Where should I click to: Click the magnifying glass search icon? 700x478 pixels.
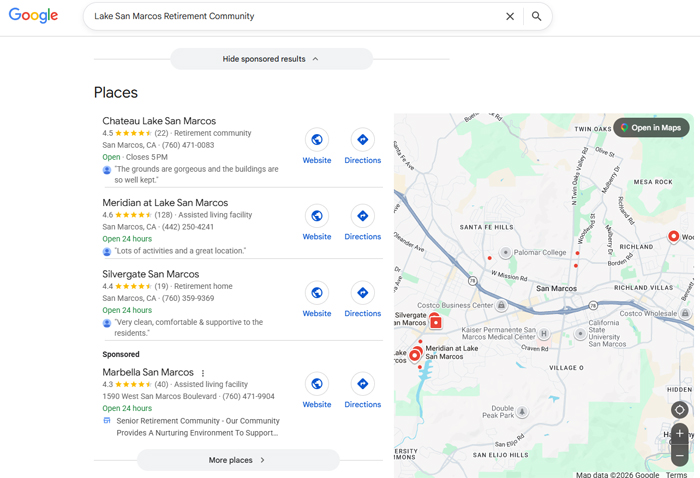click(x=537, y=17)
